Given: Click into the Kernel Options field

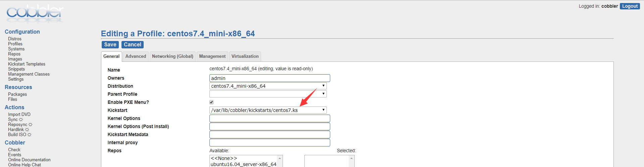Looking at the screenshot, I should coord(269,119).
